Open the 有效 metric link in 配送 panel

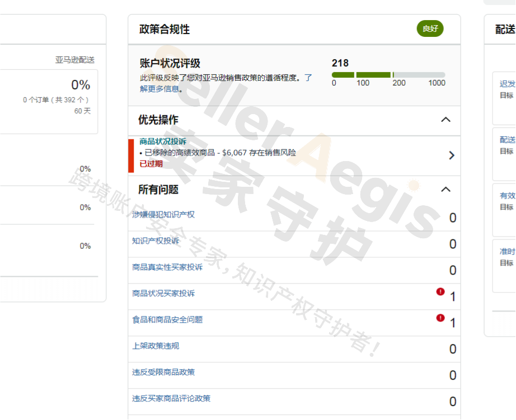tap(508, 196)
